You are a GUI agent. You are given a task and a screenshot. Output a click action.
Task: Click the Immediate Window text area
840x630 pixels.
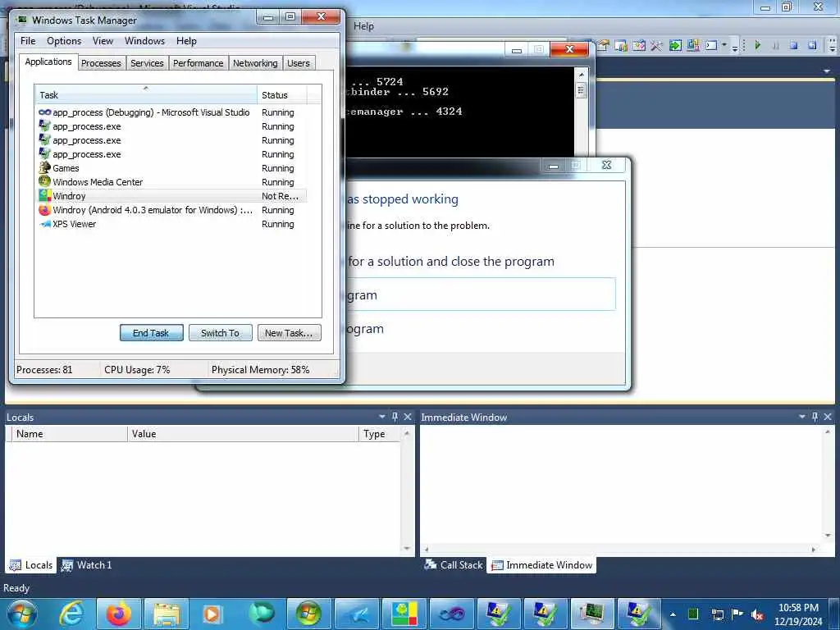622,485
